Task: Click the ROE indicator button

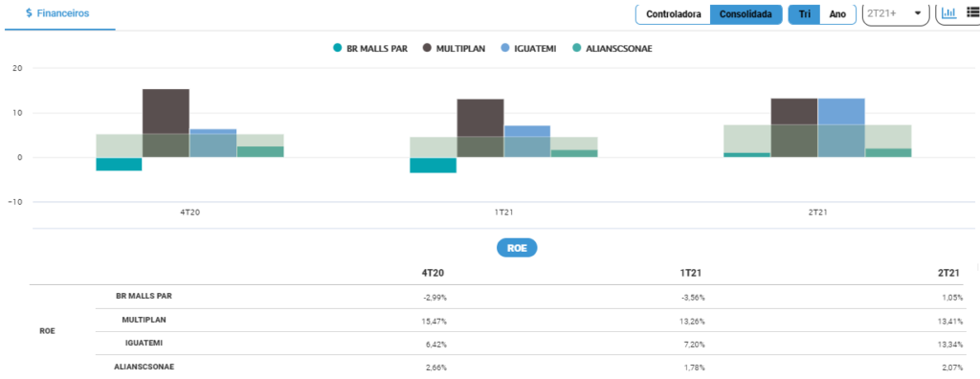Action: click(x=517, y=248)
